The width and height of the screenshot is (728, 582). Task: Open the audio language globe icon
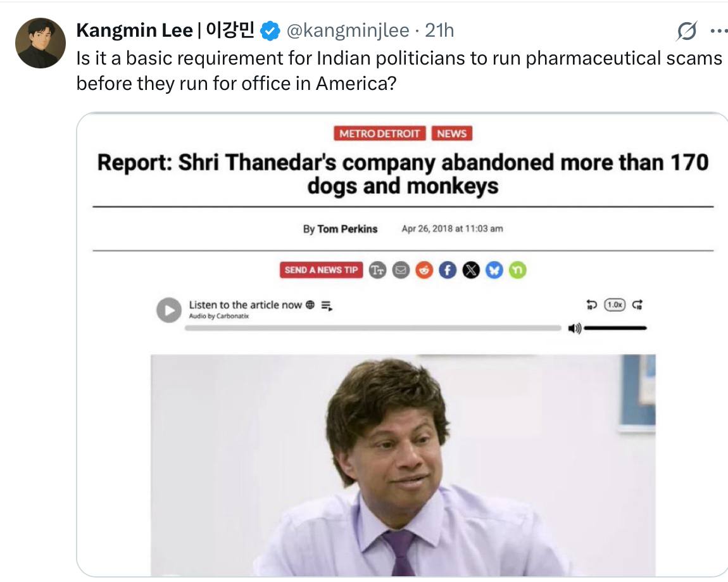[x=310, y=305]
